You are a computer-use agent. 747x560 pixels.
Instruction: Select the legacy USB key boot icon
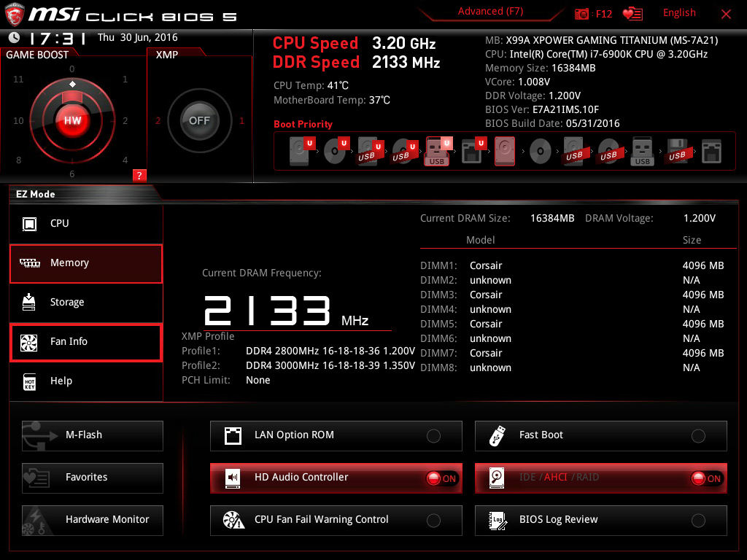pos(642,152)
